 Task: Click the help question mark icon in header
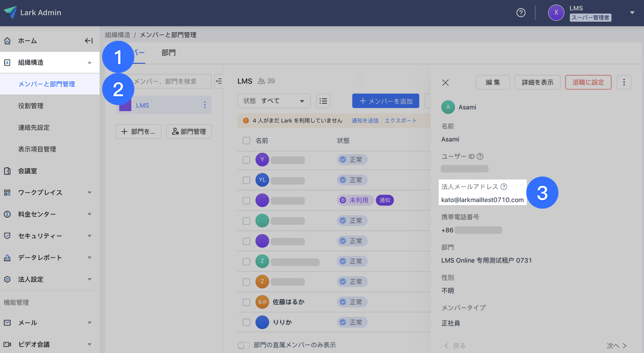521,13
